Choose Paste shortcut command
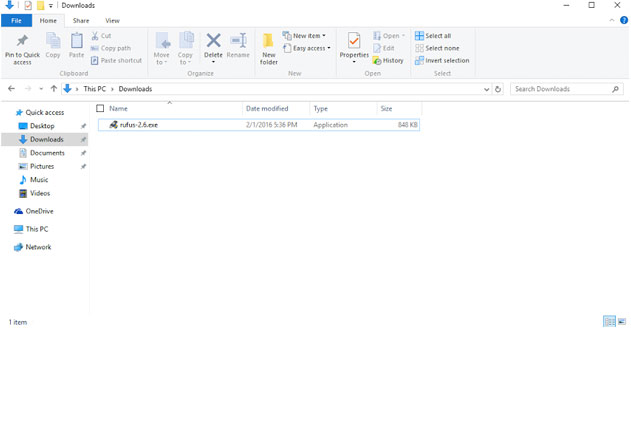Viewport: 631px width, 444px height. (x=116, y=60)
